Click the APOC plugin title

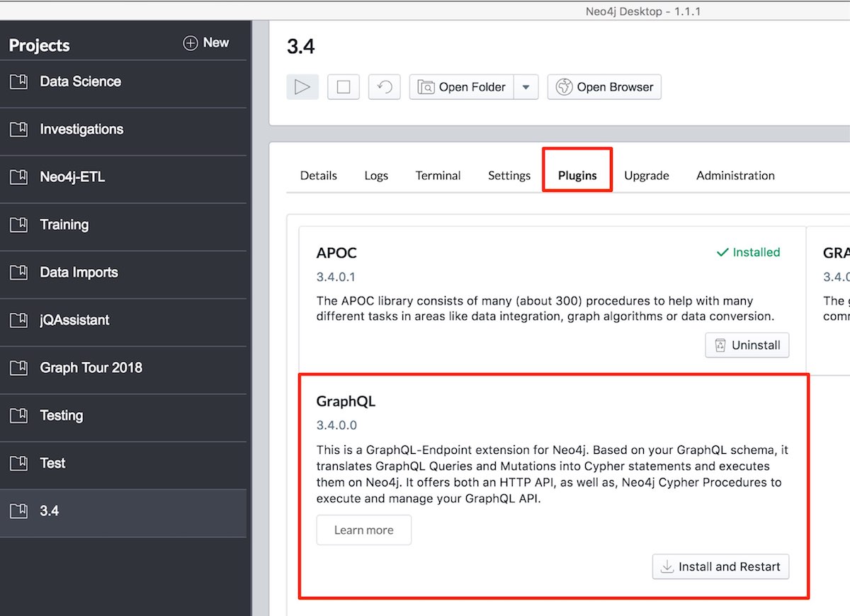[336, 253]
